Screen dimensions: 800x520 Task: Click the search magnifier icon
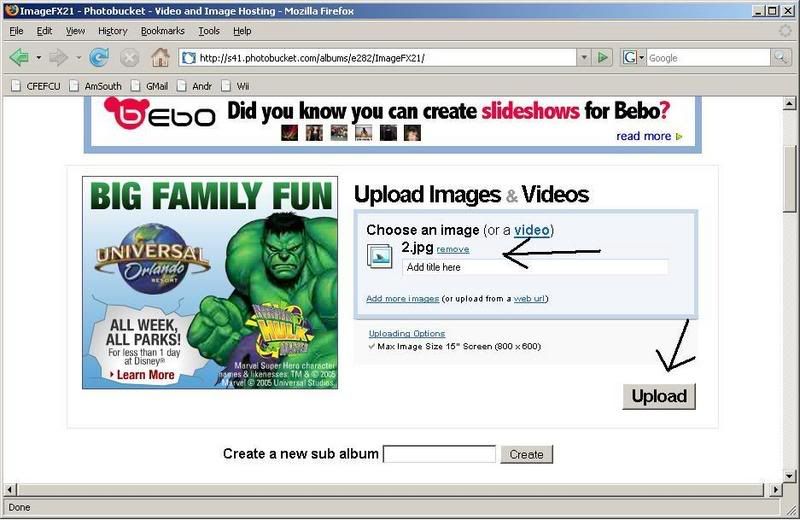[x=780, y=58]
